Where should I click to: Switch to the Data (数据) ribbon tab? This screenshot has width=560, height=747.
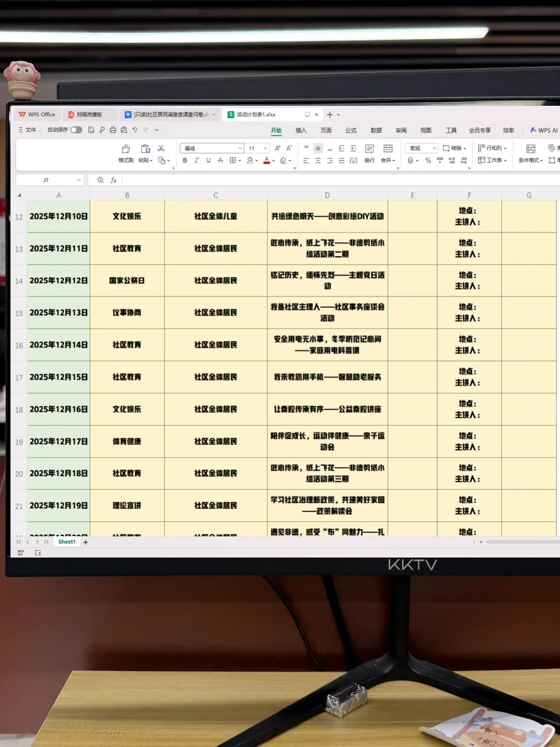click(376, 130)
